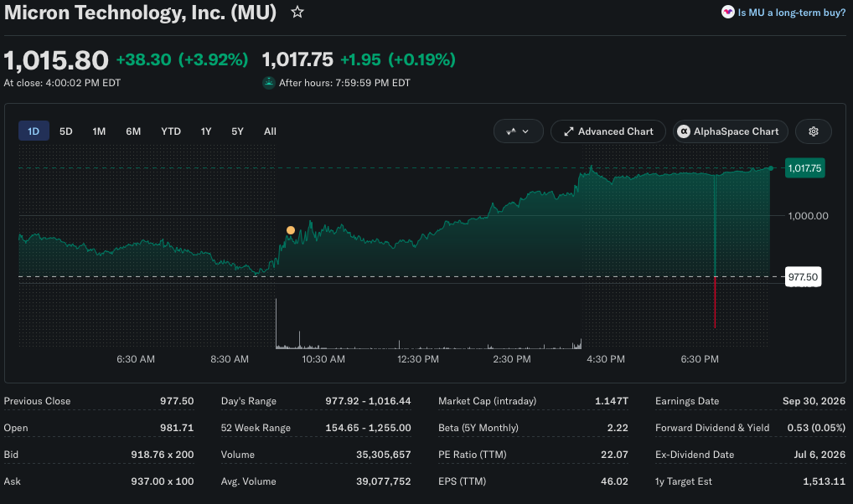Image resolution: width=853 pixels, height=504 pixels.
Task: Click the Open value 981.71
Action: [177, 427]
